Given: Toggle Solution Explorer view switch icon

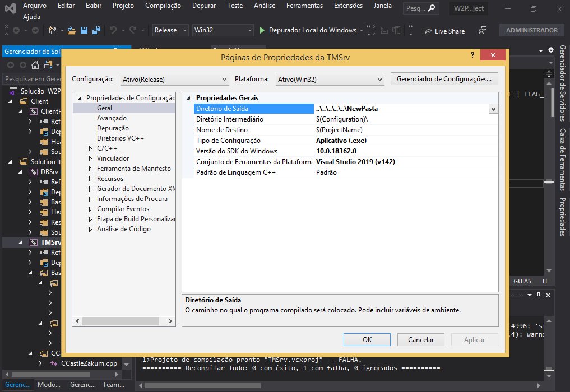Looking at the screenshot, I should (x=48, y=65).
